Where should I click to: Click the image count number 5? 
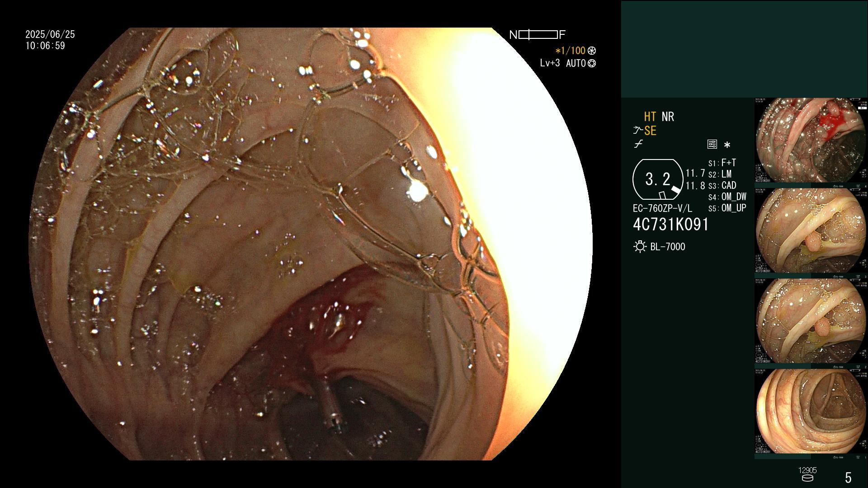coord(848,478)
